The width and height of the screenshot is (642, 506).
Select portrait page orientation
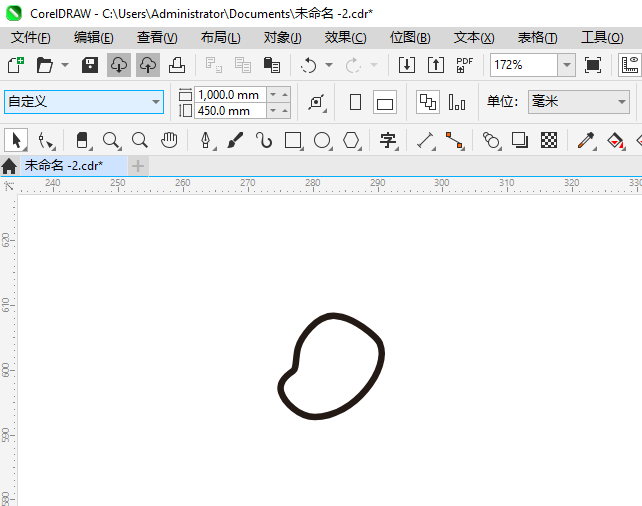coord(355,102)
